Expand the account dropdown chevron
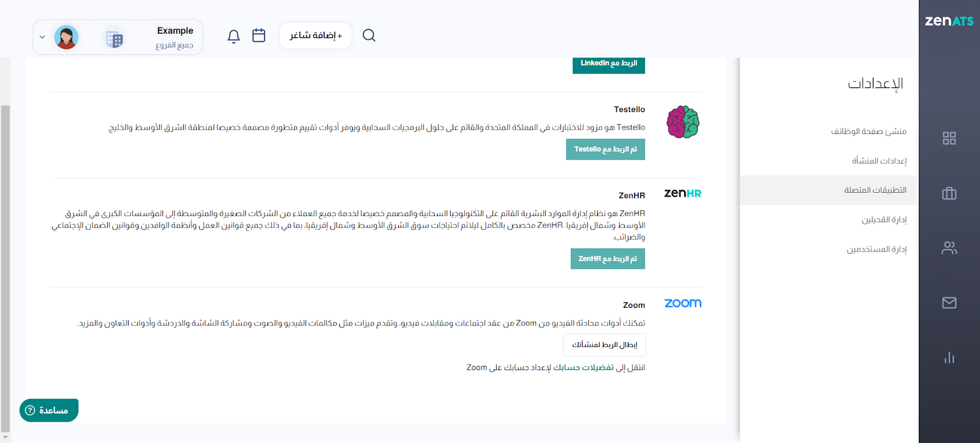 click(x=42, y=37)
